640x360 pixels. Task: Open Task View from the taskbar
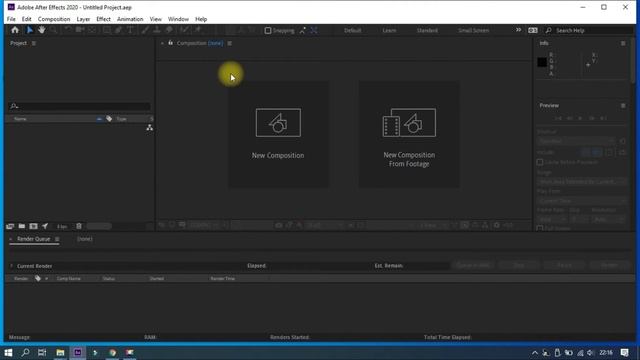pos(42,352)
